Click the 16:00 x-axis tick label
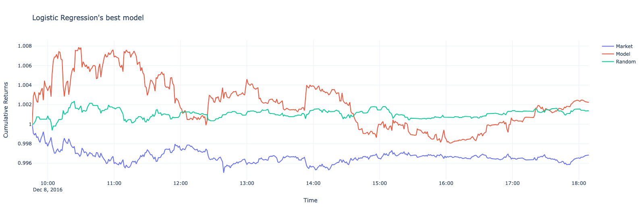 pos(446,183)
